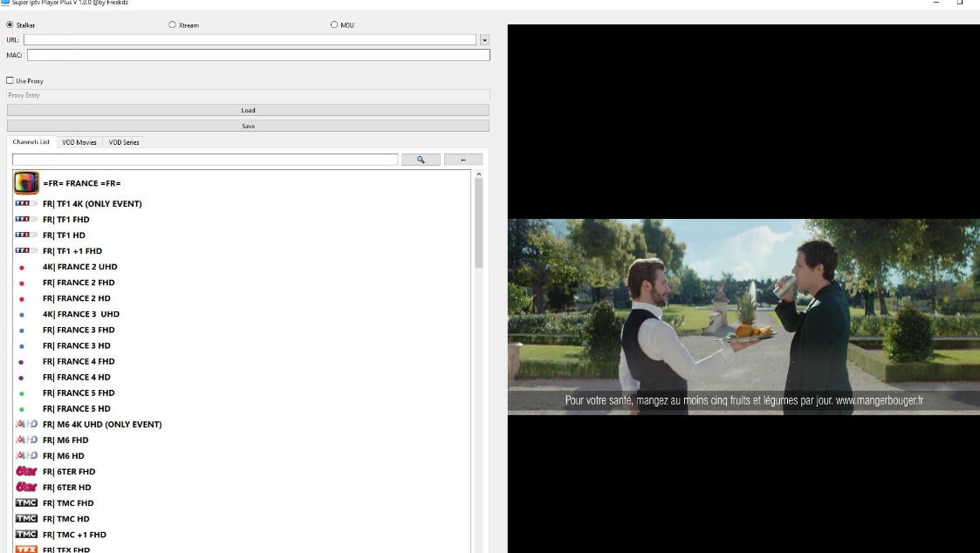Click green dot icon beside FRANCE 5 HD
The image size is (980, 553).
tap(22, 409)
